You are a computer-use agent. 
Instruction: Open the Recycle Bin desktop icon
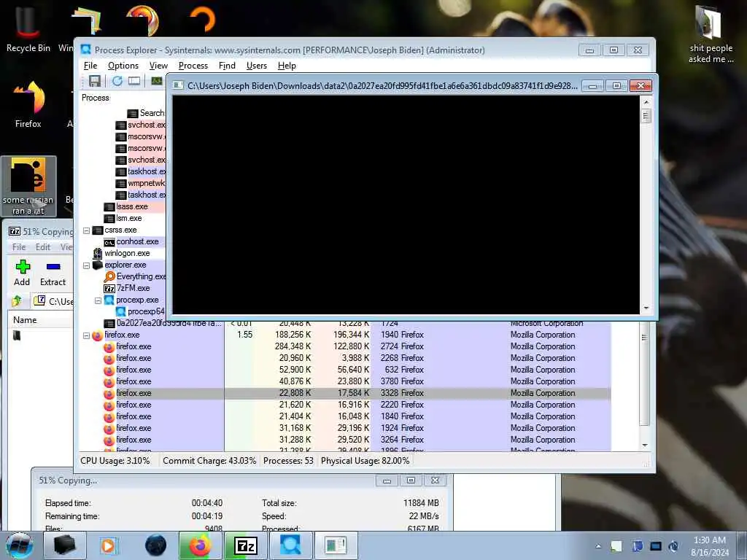click(28, 28)
